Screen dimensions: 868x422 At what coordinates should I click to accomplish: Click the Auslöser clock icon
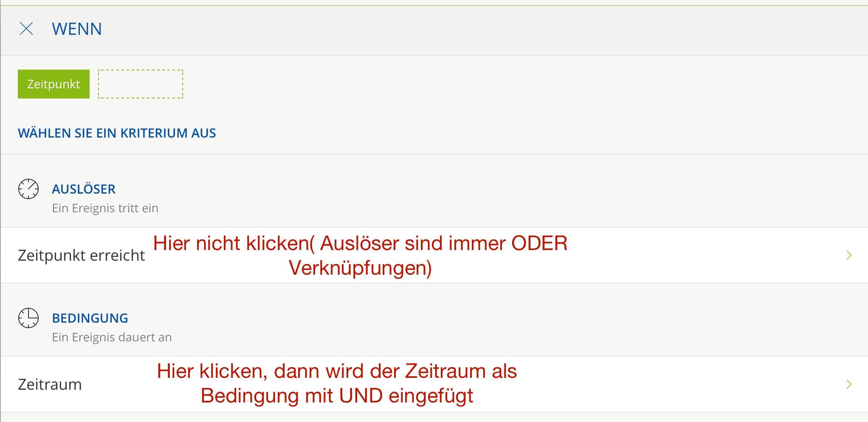click(x=28, y=189)
